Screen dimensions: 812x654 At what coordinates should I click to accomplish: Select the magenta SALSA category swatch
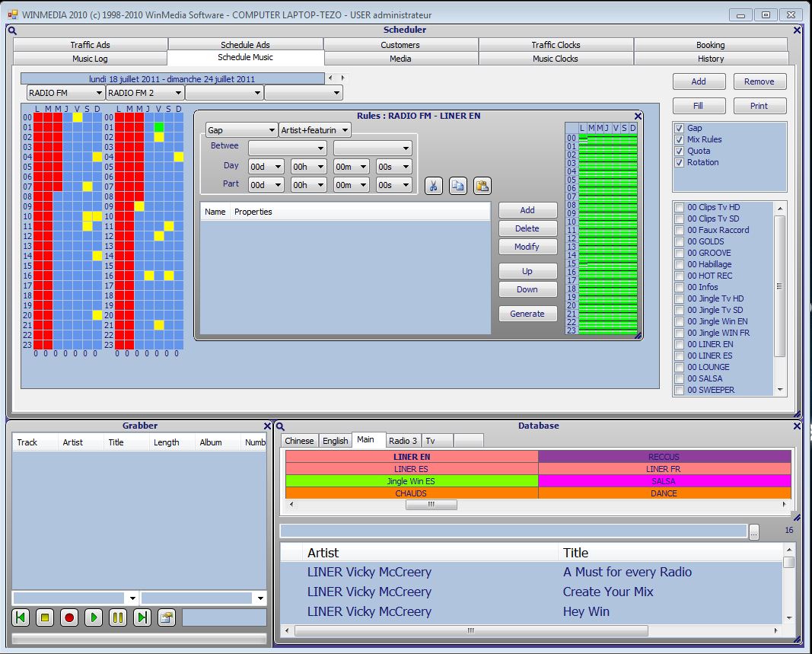[x=664, y=481]
